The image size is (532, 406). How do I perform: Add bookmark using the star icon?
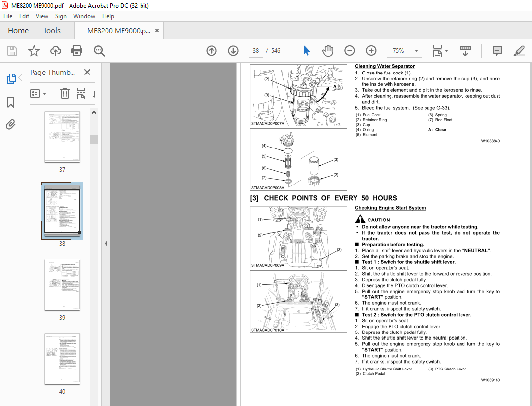coord(34,51)
